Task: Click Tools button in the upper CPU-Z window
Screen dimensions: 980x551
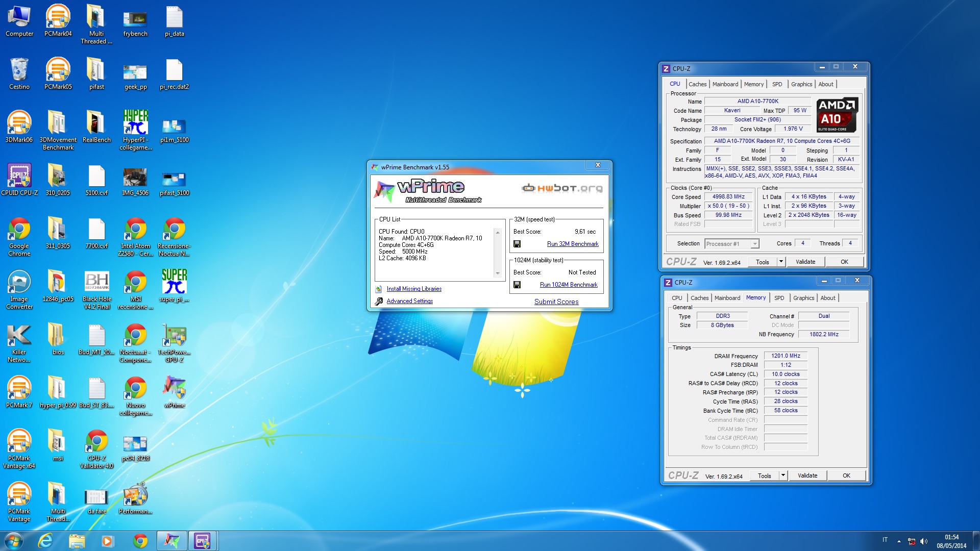Action: (x=763, y=262)
